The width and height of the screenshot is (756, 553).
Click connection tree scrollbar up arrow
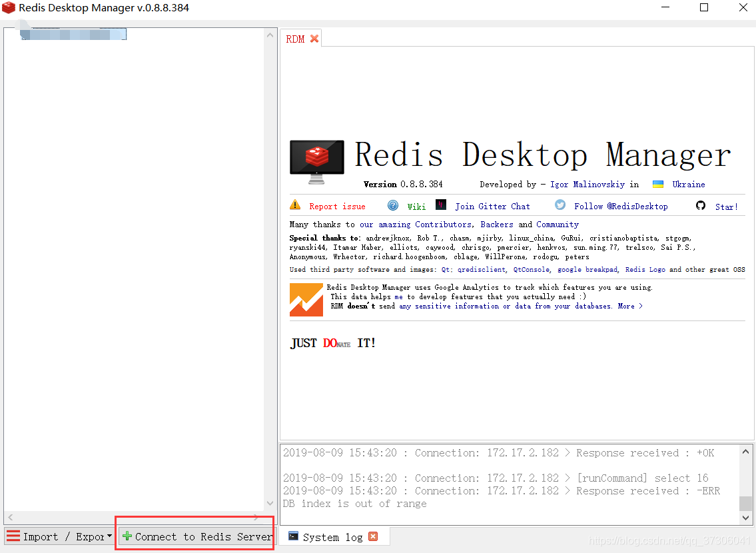[x=270, y=35]
